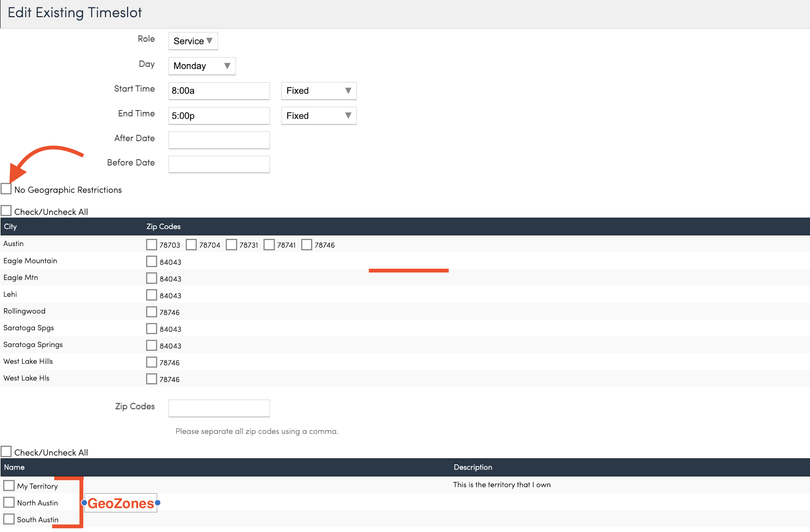Expand the Day dropdown set to Monday

coord(202,66)
